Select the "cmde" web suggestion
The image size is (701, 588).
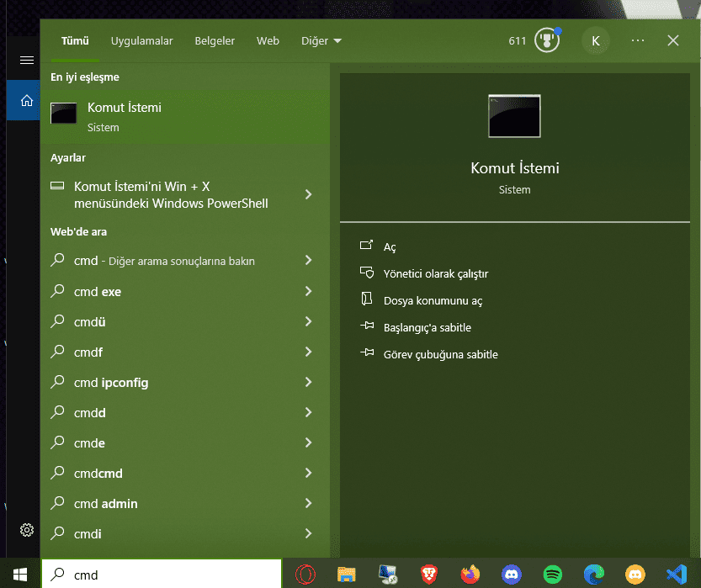click(185, 442)
